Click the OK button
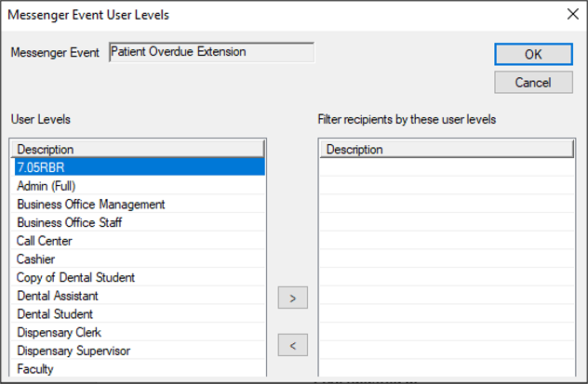The height and width of the screenshot is (384, 588). click(533, 55)
